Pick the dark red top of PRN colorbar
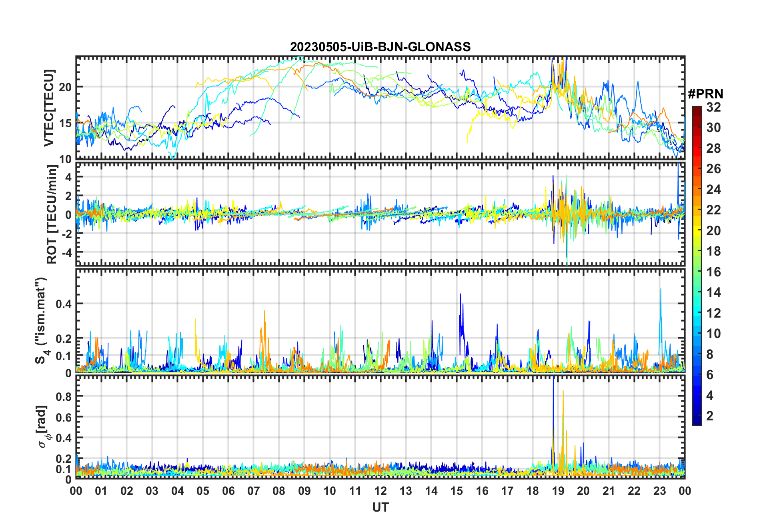Viewport: 761px width, 532px height. [x=697, y=109]
